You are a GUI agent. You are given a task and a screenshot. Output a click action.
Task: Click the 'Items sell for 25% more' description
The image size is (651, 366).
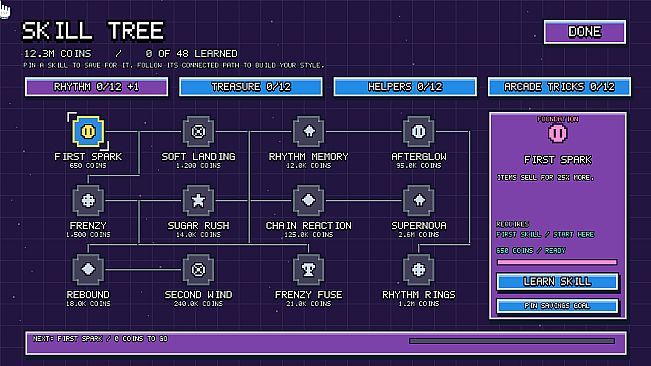coord(545,178)
